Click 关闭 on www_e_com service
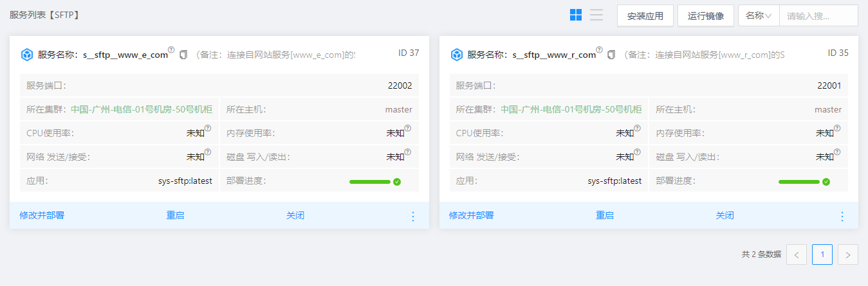Image resolution: width=868 pixels, height=286 pixels. [295, 215]
